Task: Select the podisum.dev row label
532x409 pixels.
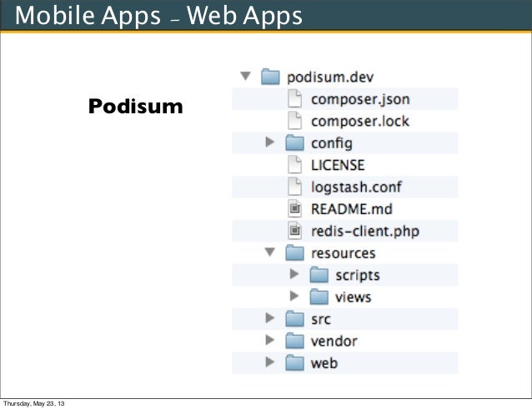Action: click(330, 77)
